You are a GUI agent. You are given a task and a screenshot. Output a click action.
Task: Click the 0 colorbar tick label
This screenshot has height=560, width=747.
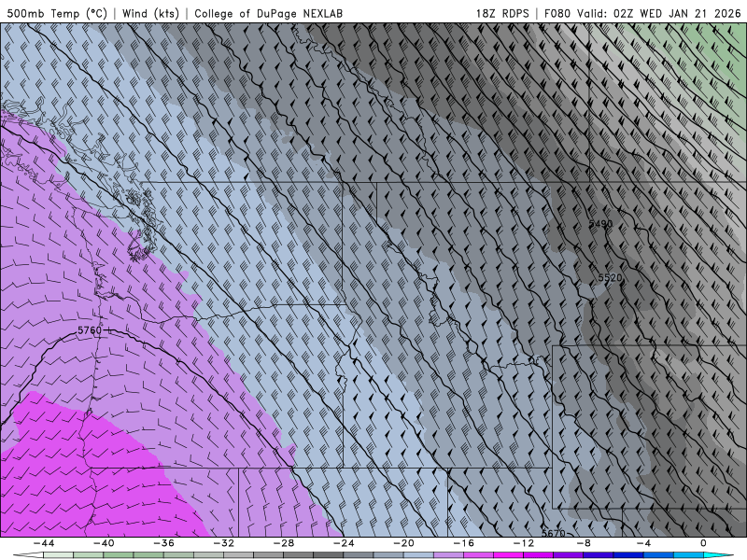pos(703,543)
